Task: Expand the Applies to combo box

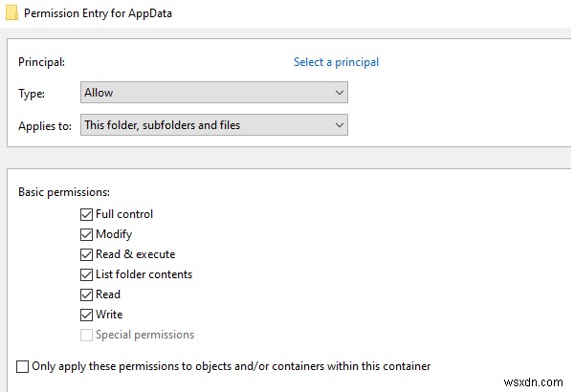Action: coord(212,125)
